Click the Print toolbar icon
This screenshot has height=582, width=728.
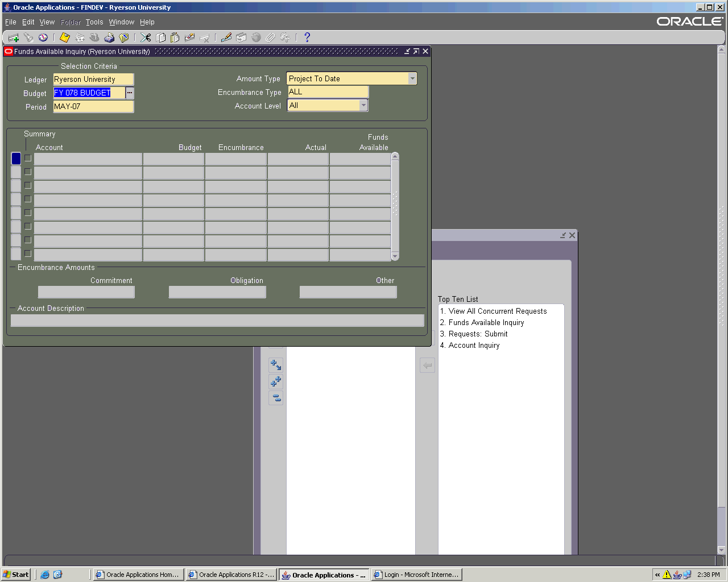pyautogui.click(x=109, y=38)
